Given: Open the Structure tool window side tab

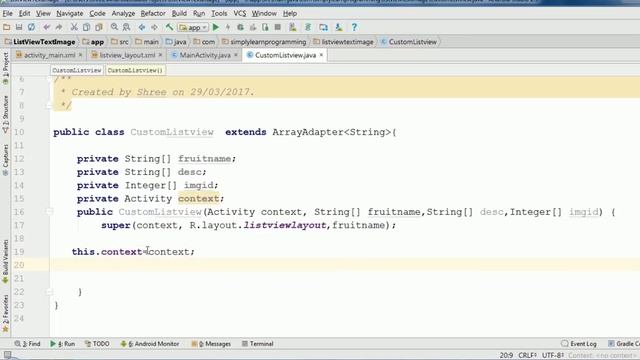Looking at the screenshot, I should point(5,114).
